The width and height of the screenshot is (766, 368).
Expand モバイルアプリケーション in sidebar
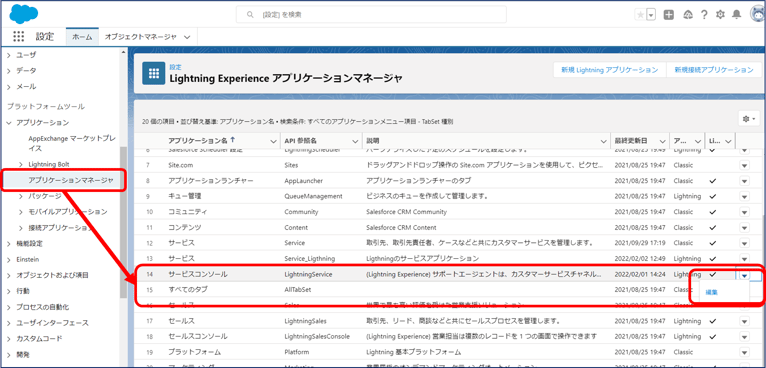coord(20,212)
